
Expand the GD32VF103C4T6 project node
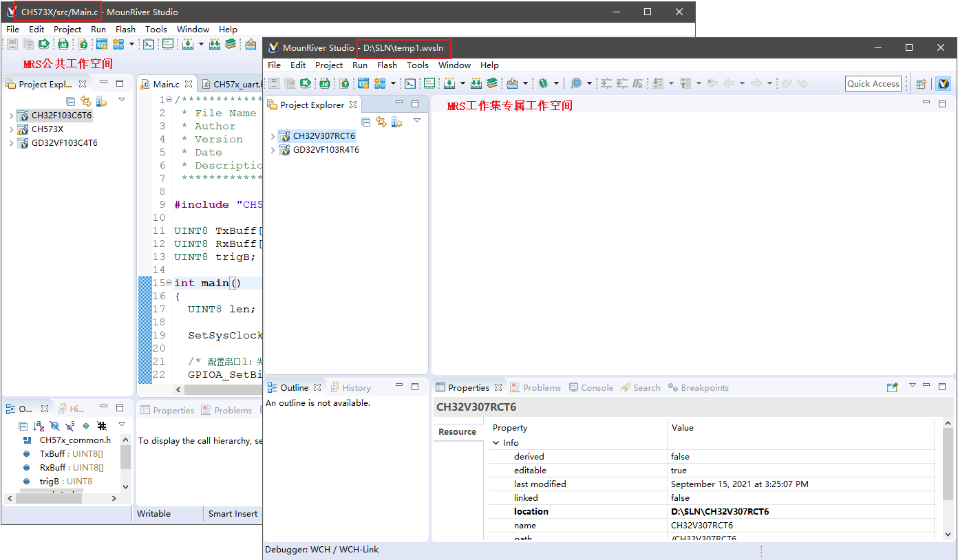point(12,143)
